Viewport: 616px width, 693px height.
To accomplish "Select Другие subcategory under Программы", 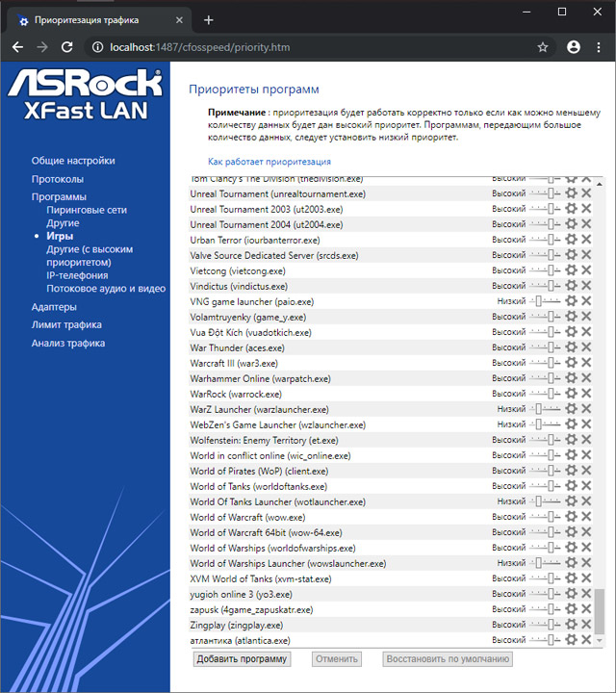I will [x=63, y=222].
